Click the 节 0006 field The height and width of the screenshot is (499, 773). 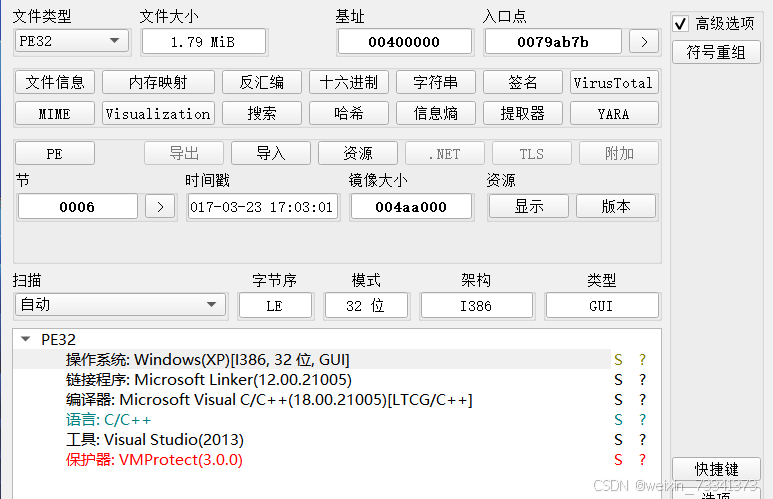77,207
